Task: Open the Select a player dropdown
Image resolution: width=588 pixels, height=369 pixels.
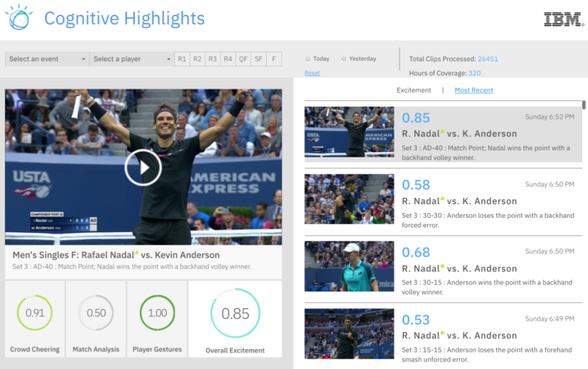Action: [132, 59]
